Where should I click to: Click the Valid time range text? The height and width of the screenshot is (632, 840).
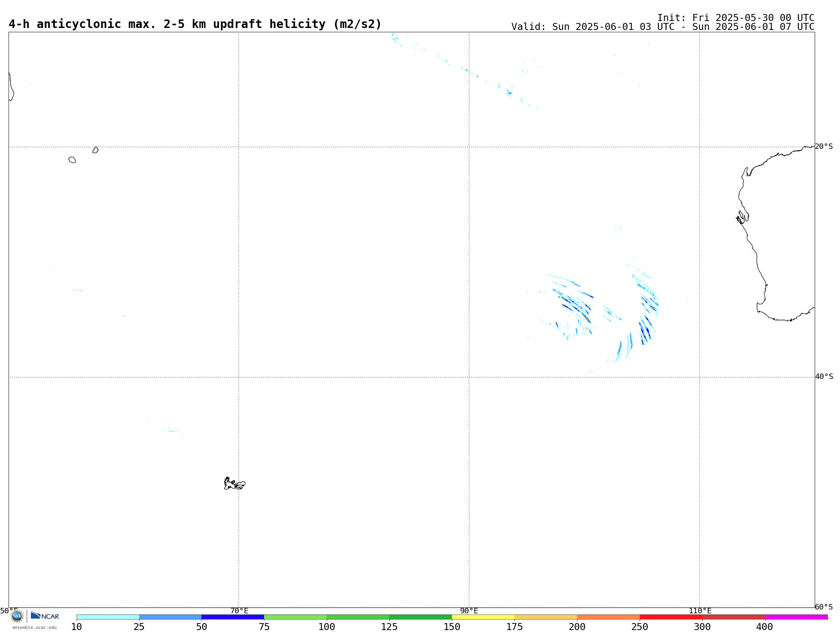point(663,27)
